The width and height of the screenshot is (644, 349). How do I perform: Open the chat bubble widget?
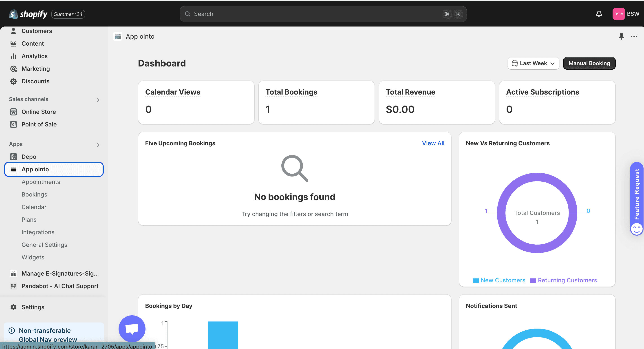132,329
